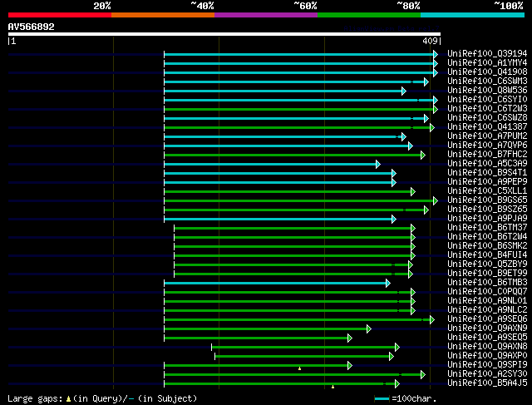Click UniRef100_B9ET99 label

coord(487,274)
